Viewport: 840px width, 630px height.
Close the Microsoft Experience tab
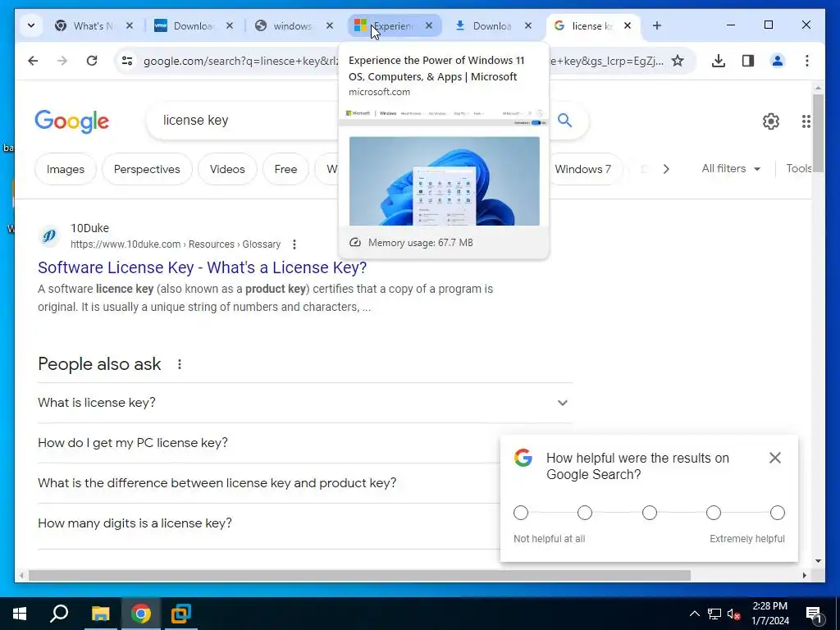pos(428,25)
